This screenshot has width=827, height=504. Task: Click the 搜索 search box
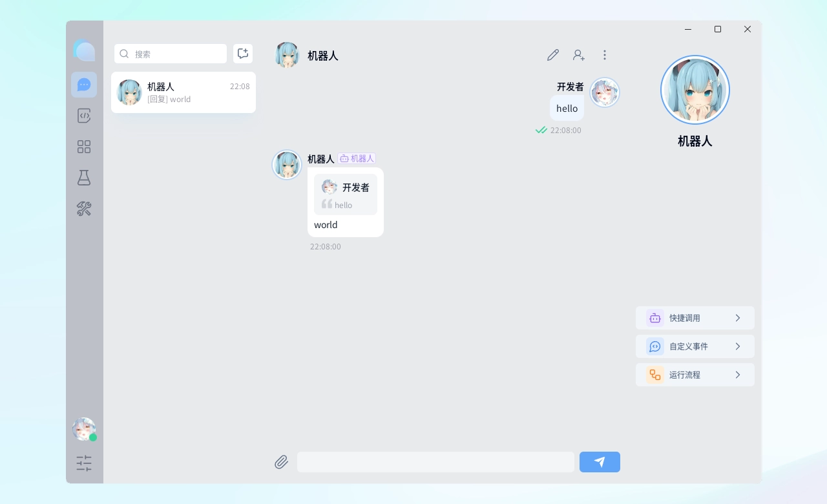pyautogui.click(x=171, y=54)
